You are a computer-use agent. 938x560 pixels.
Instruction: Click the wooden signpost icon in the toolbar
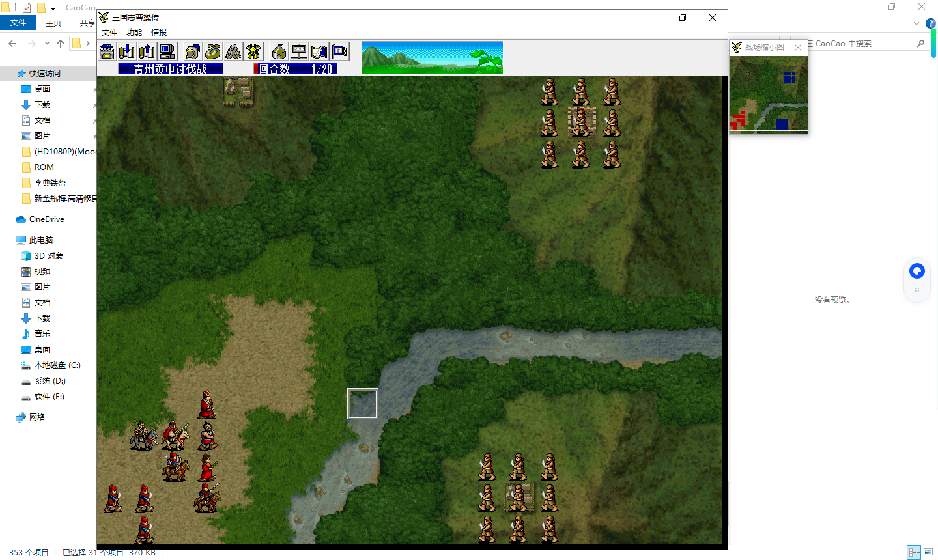point(299,51)
